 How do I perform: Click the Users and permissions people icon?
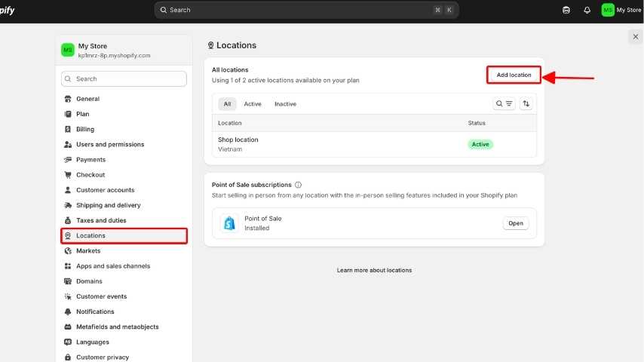pyautogui.click(x=68, y=144)
